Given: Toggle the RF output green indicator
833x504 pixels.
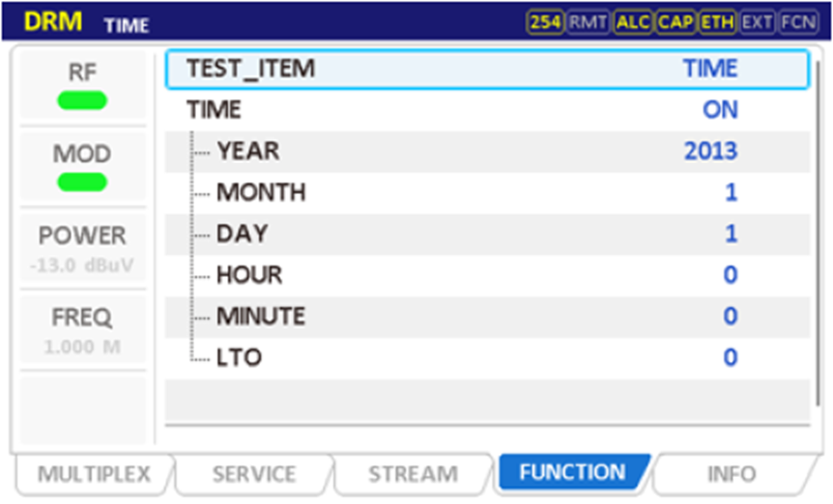Looking at the screenshot, I should tap(82, 100).
